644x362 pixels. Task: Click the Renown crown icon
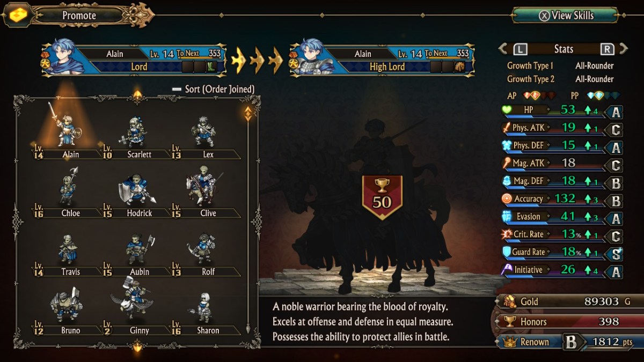coord(507,342)
